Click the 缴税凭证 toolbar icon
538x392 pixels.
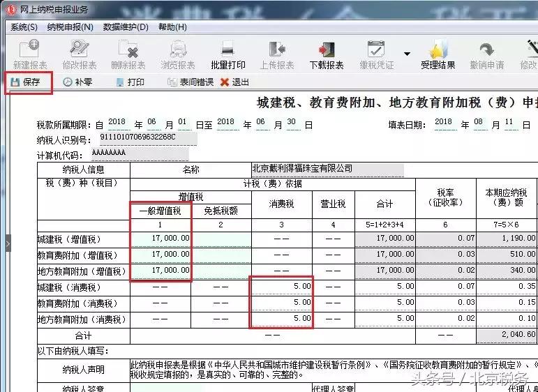coord(376,55)
